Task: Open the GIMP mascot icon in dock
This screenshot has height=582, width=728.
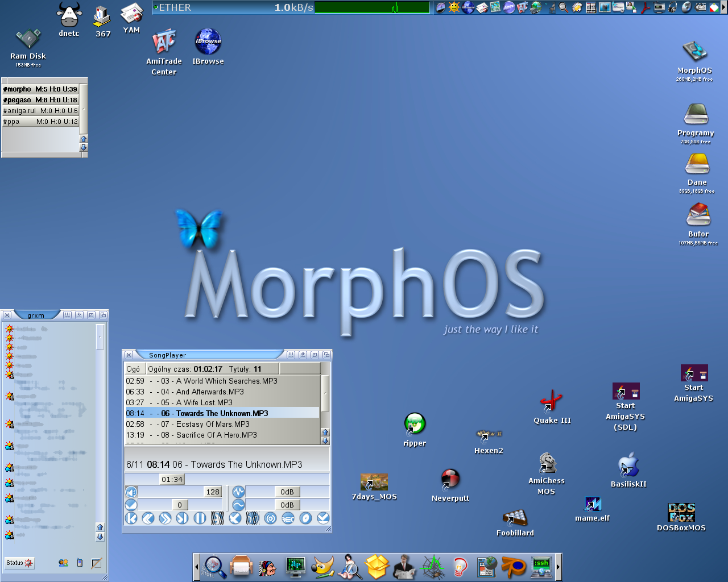Action: point(323,567)
